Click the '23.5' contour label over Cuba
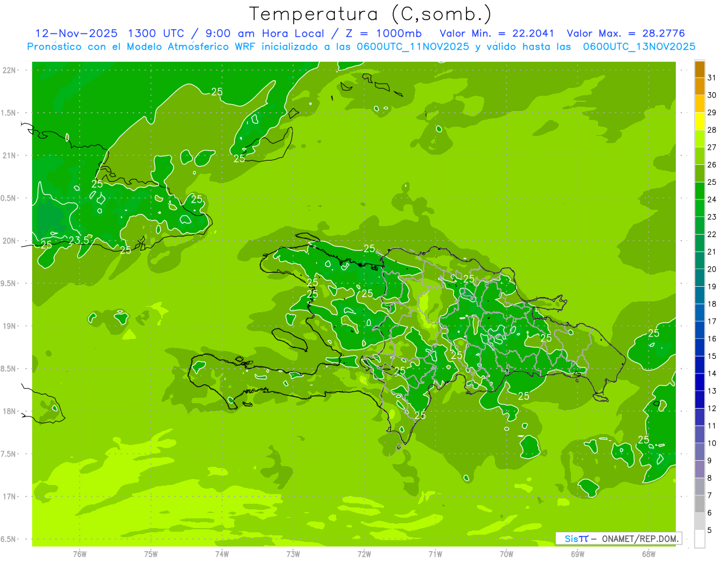 pyautogui.click(x=78, y=241)
